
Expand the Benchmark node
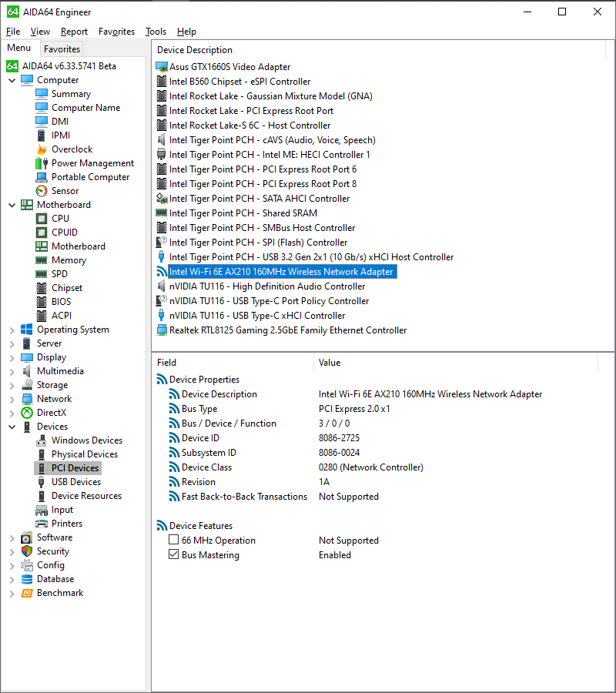(12, 594)
